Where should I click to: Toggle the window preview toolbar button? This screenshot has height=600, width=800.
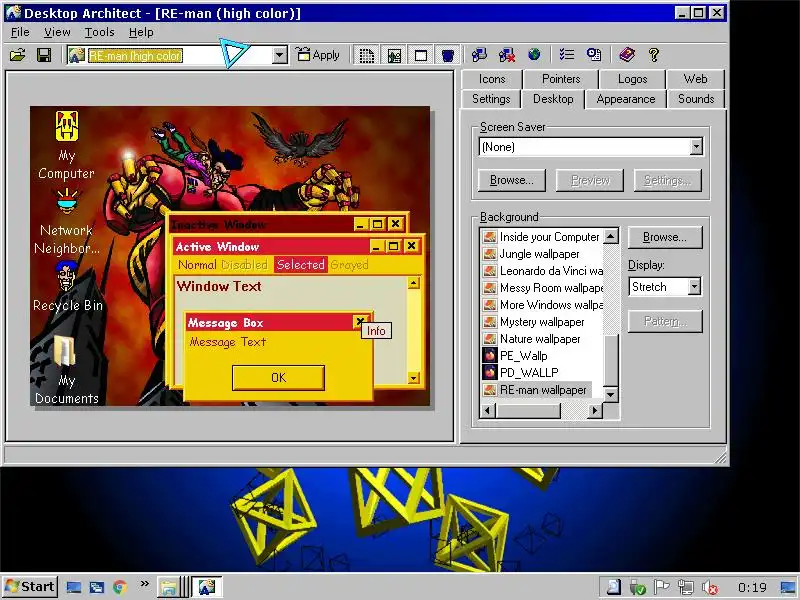coord(421,55)
